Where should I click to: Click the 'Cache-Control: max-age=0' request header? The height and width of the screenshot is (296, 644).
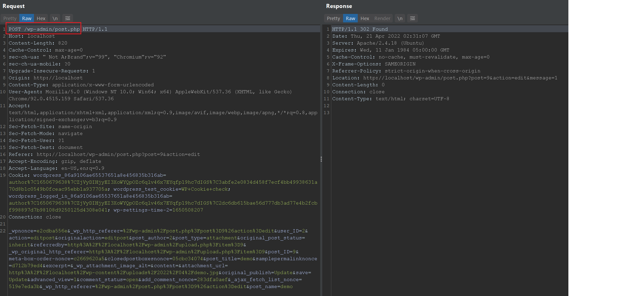(46, 50)
